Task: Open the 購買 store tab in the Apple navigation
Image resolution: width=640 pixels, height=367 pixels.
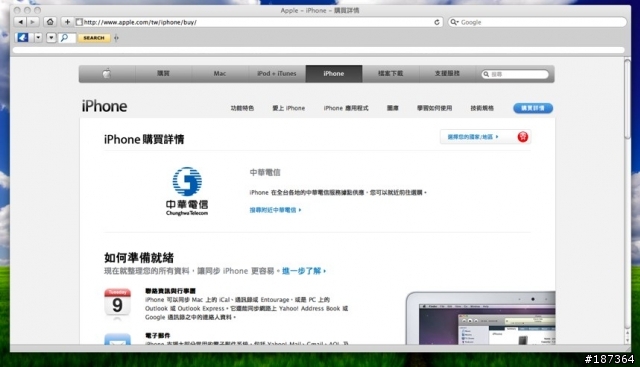Action: click(163, 73)
